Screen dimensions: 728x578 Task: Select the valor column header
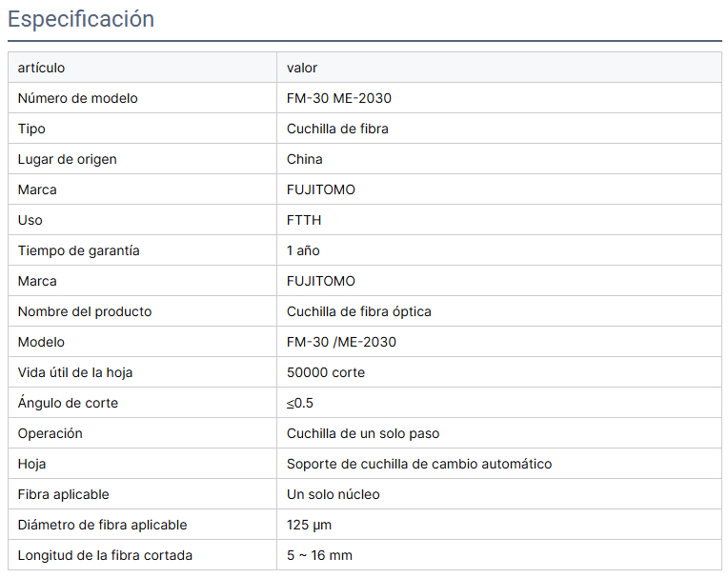pos(302,68)
